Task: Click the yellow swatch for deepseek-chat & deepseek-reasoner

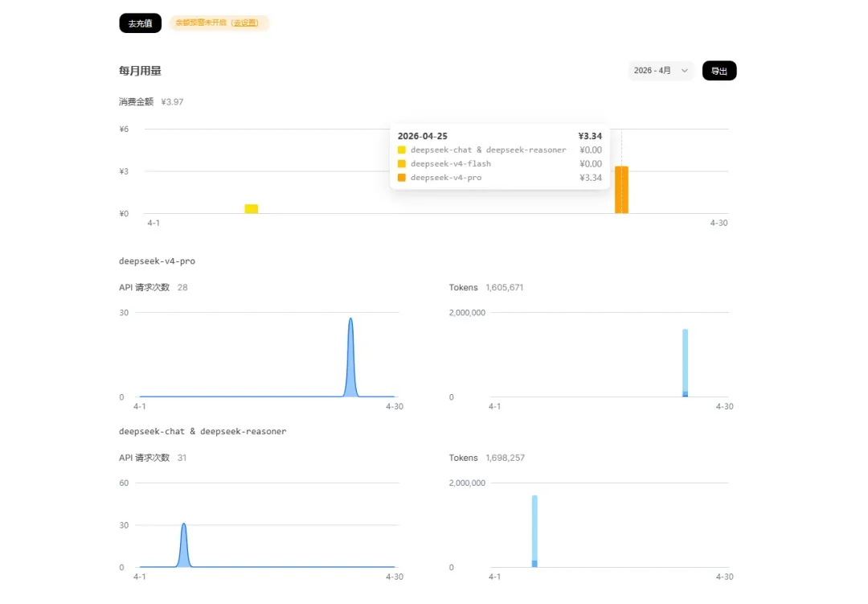Action: click(401, 150)
